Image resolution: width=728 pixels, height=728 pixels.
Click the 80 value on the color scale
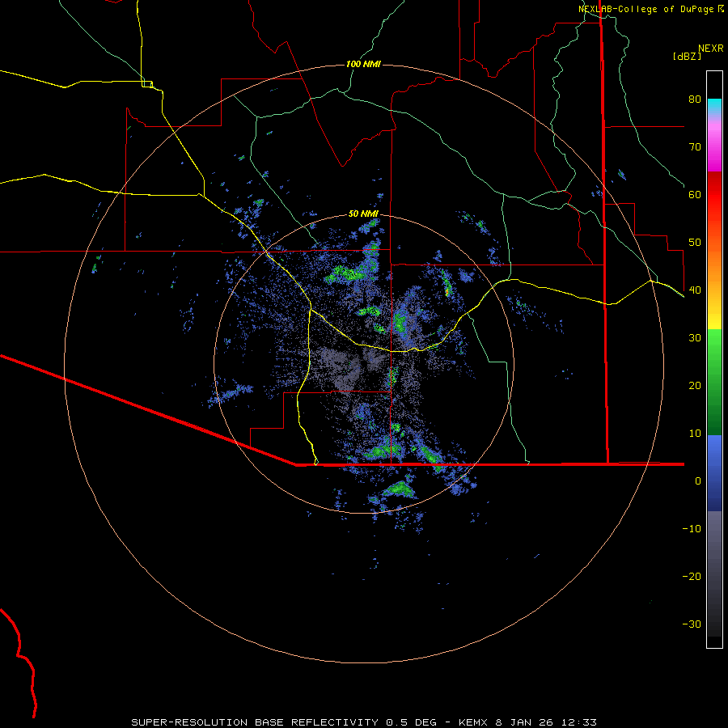coord(695,99)
